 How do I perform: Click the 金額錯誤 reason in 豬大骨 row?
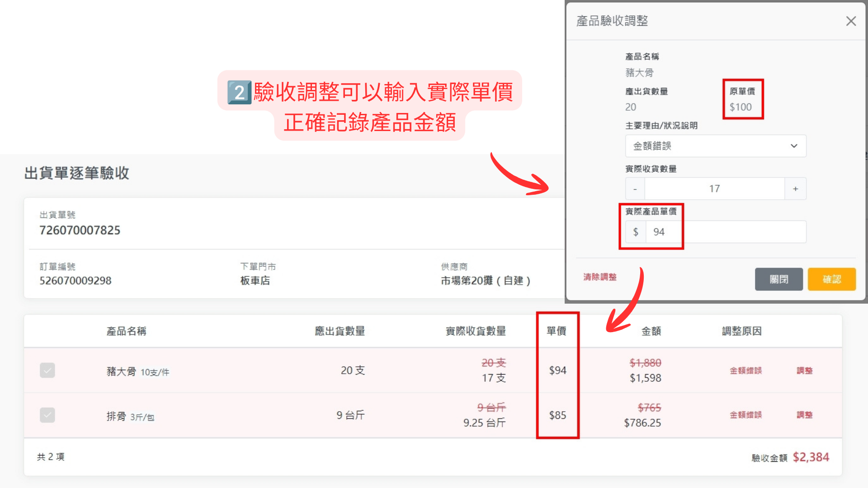click(745, 371)
